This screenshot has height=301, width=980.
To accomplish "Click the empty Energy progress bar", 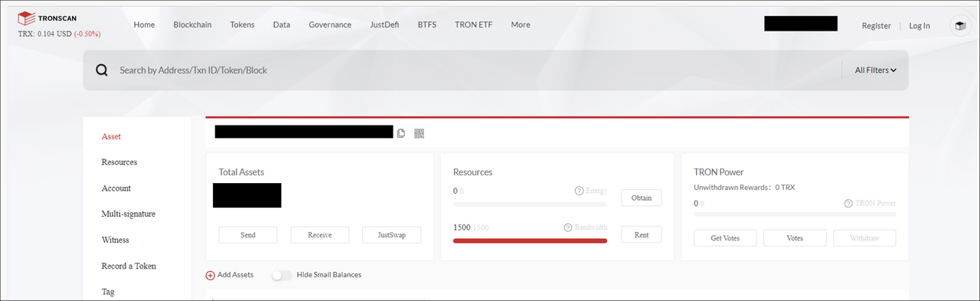I will coord(530,204).
